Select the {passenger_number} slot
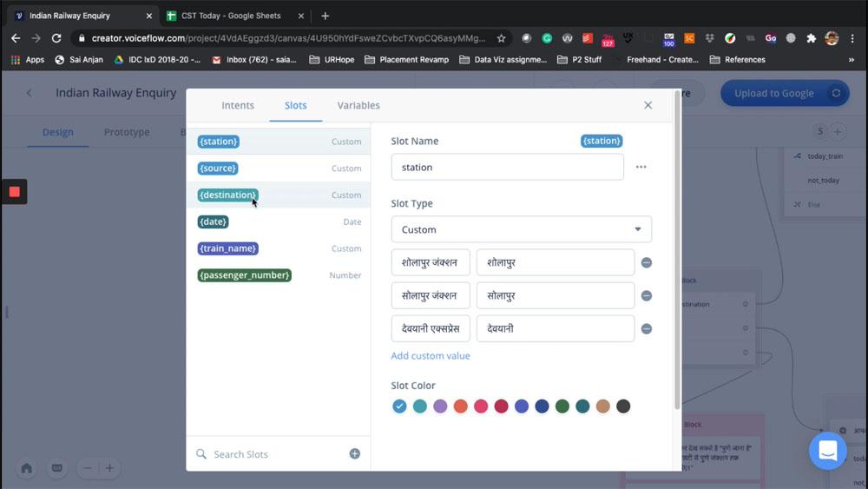 (x=279, y=275)
